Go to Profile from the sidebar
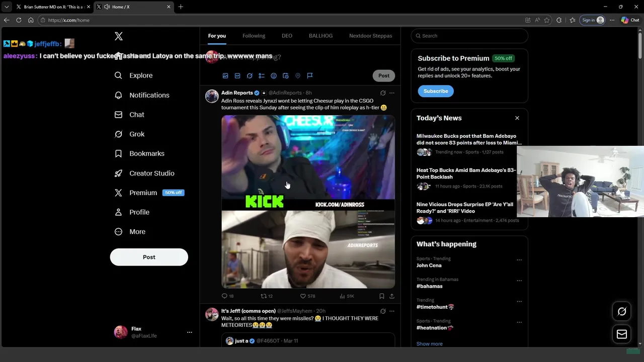 click(132, 212)
